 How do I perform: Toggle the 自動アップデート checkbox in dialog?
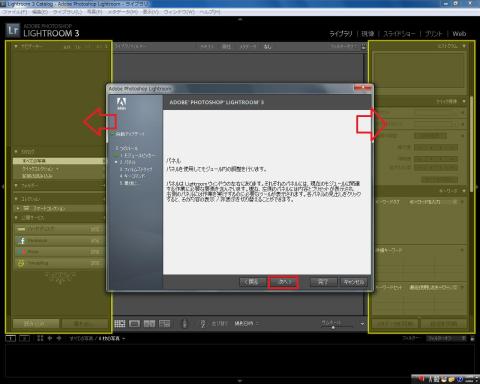(x=112, y=134)
